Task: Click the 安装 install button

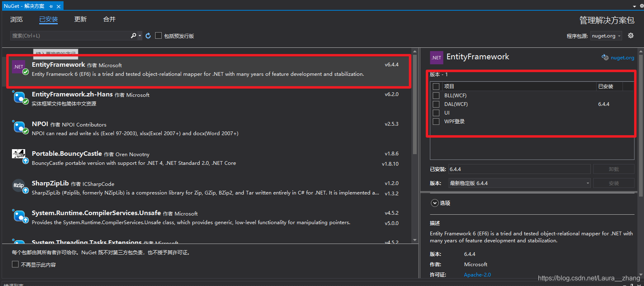Action: [614, 183]
